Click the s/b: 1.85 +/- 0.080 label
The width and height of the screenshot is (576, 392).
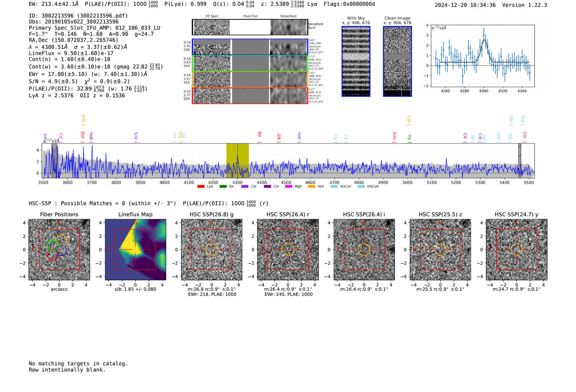pos(135,289)
